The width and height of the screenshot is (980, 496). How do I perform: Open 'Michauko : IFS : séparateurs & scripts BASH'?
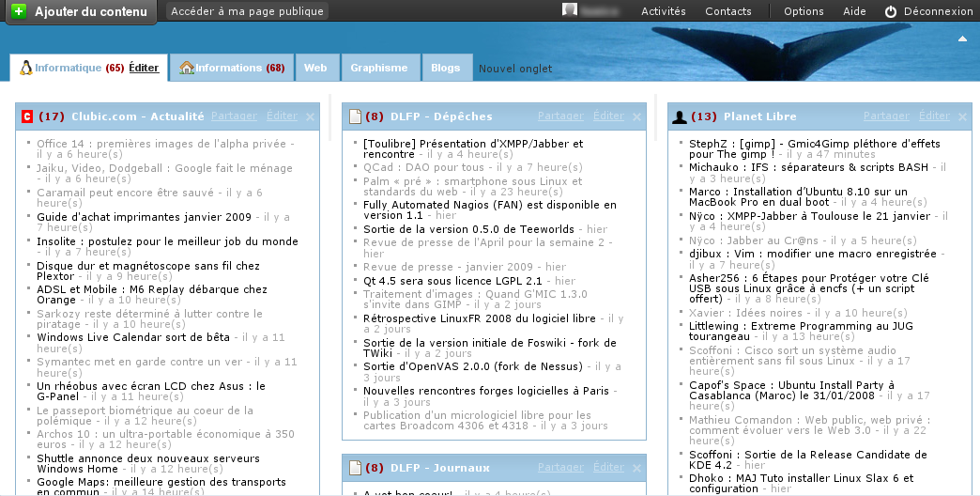pos(809,167)
